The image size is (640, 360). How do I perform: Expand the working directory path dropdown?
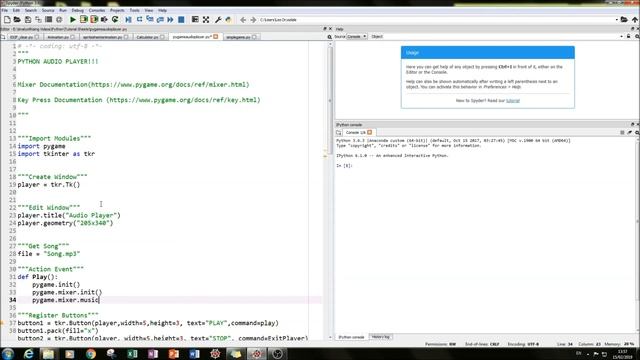[616, 20]
